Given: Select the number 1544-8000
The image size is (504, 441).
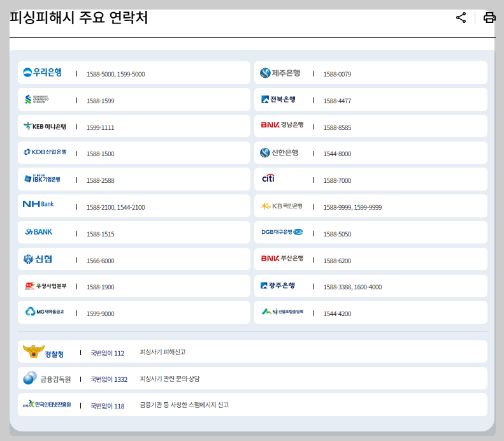Looking at the screenshot, I should coord(337,154).
